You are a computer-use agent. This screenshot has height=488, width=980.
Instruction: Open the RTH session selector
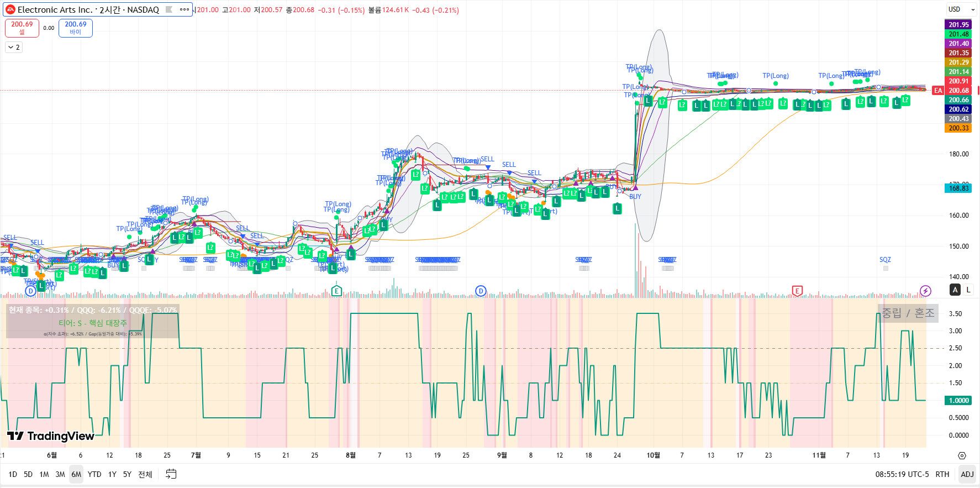(x=942, y=474)
